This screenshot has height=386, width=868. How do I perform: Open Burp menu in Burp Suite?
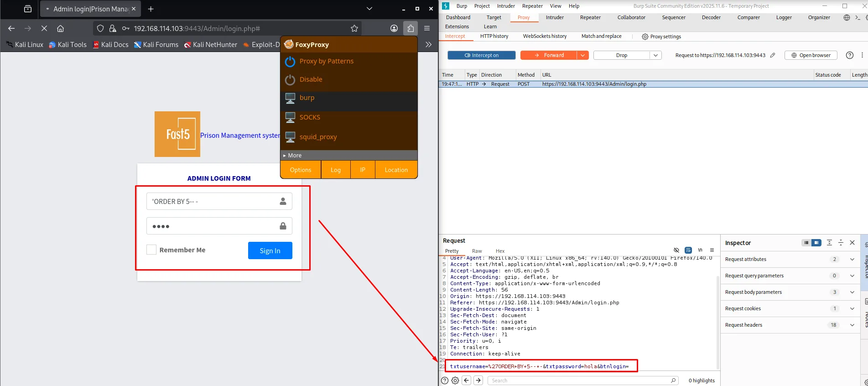coord(462,6)
